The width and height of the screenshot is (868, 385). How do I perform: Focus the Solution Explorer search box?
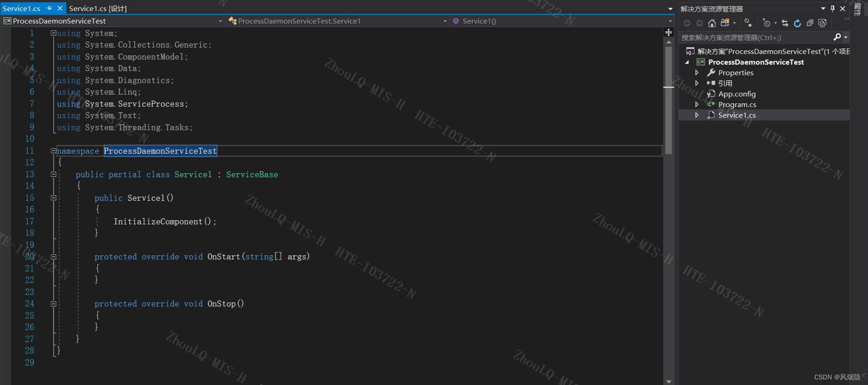click(756, 37)
